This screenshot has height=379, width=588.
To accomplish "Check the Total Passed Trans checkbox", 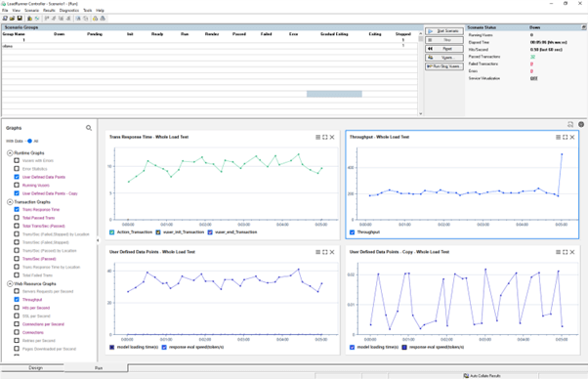I will [x=17, y=218].
